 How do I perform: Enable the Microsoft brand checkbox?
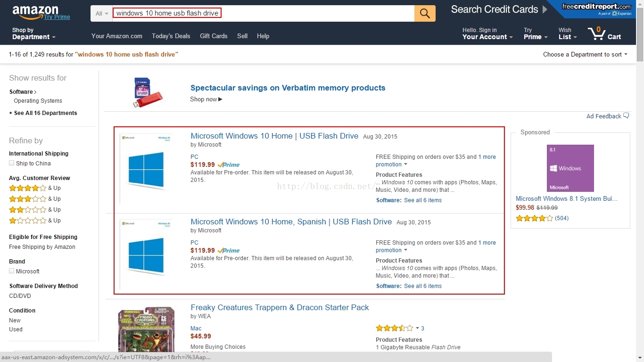tap(11, 271)
